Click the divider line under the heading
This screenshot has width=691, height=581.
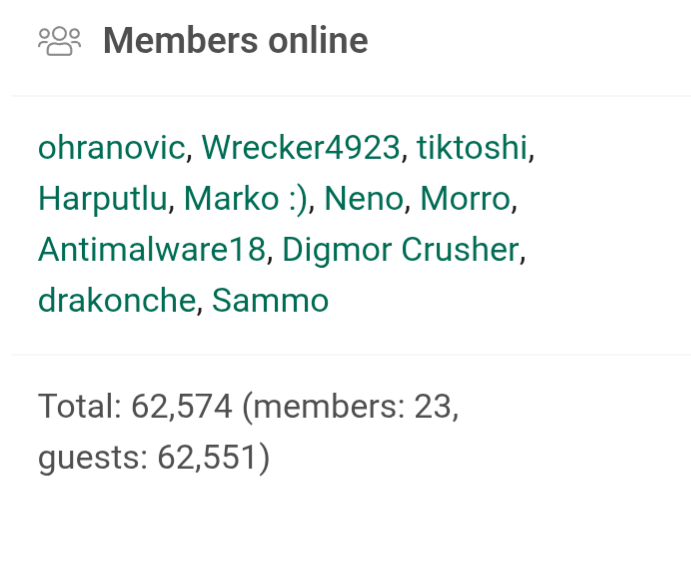coord(350,96)
